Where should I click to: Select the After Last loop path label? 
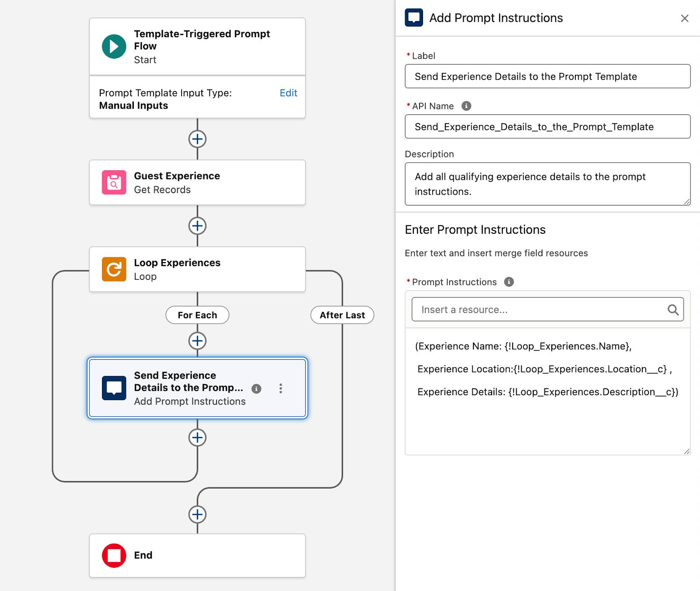click(342, 315)
